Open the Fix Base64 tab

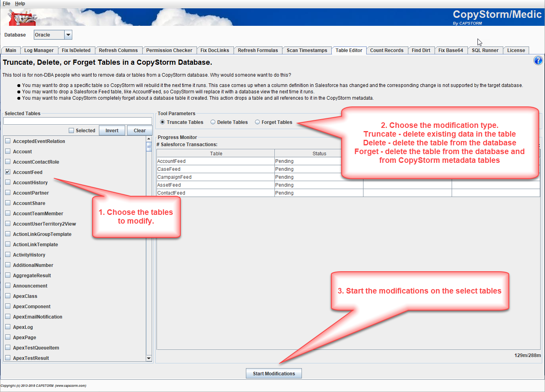pos(451,50)
